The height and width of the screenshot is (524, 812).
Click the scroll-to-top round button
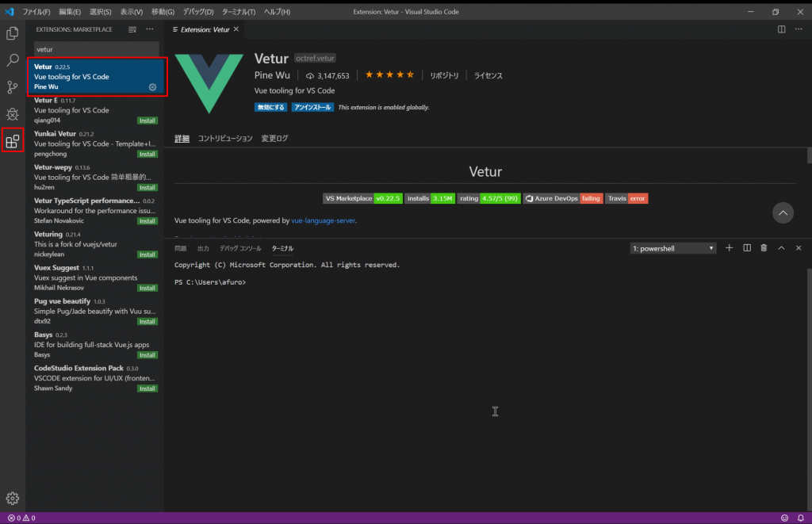(x=783, y=212)
